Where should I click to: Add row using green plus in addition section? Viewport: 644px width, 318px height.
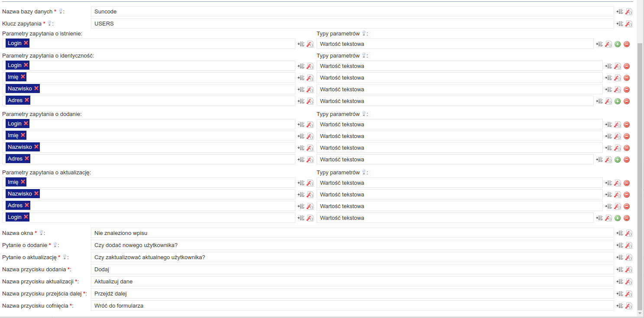(618, 160)
